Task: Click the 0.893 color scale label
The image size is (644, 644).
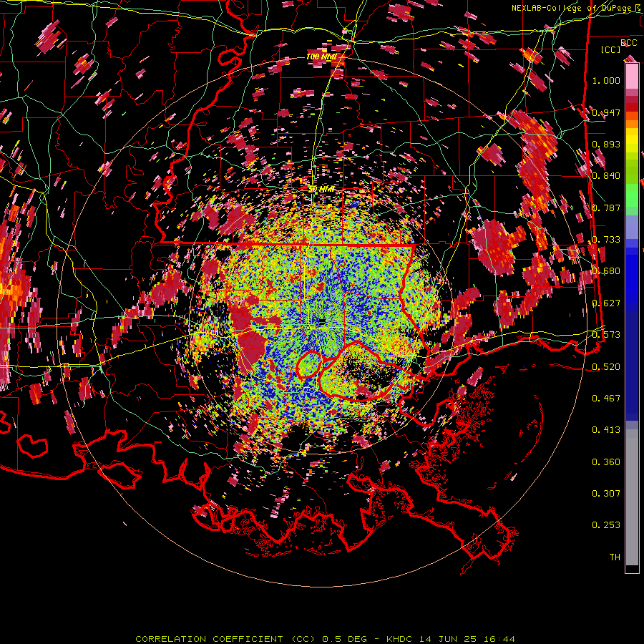Action: click(606, 144)
